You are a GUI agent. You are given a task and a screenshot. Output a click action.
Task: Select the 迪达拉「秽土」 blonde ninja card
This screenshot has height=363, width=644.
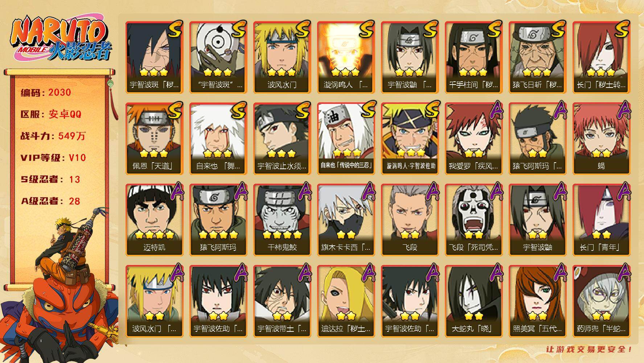[x=346, y=301]
